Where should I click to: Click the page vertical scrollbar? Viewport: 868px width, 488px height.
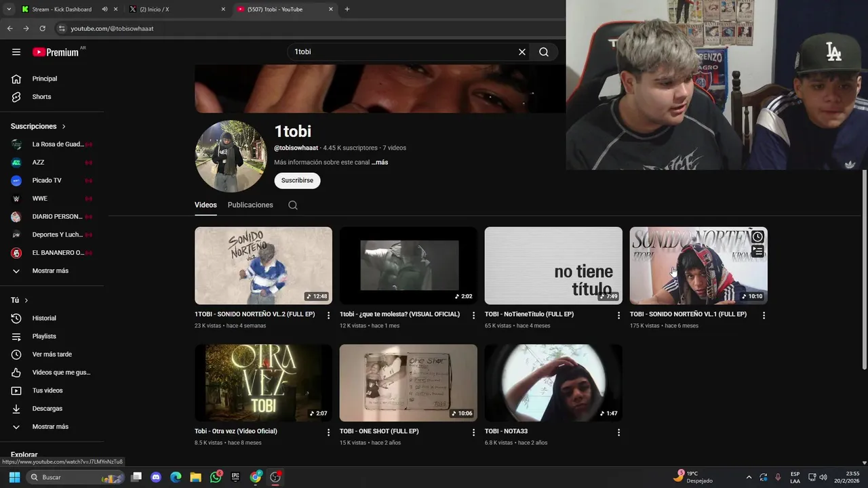[x=864, y=269]
